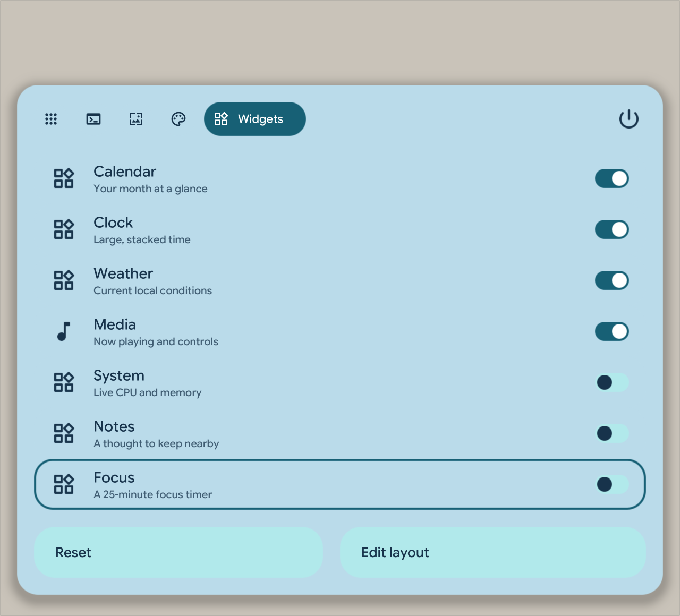Enable the System widget toggle
Screen dimensions: 680x616
coord(612,382)
